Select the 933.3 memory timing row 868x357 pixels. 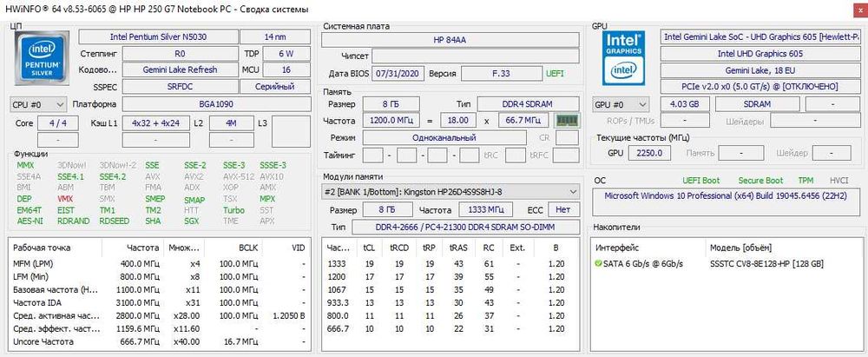point(450,302)
